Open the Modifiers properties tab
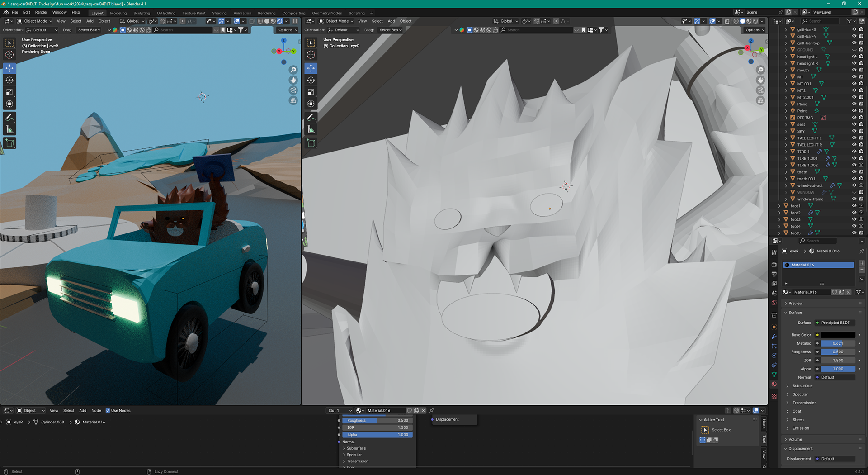This screenshot has height=475, width=868. [774, 337]
